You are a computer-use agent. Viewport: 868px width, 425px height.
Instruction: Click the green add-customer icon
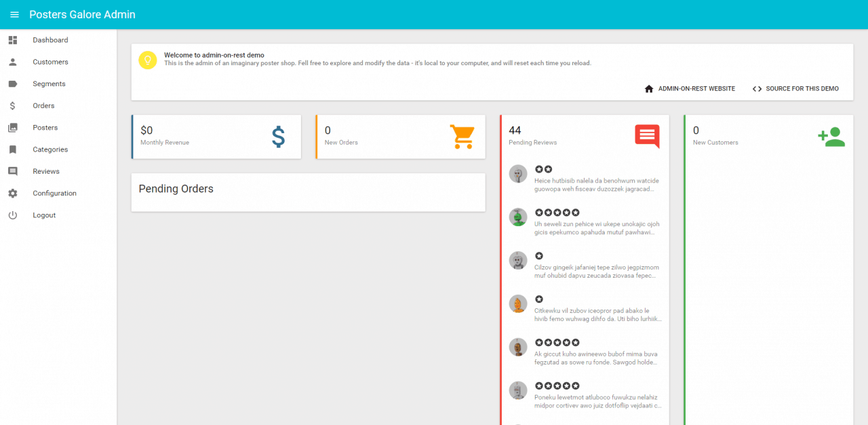831,136
